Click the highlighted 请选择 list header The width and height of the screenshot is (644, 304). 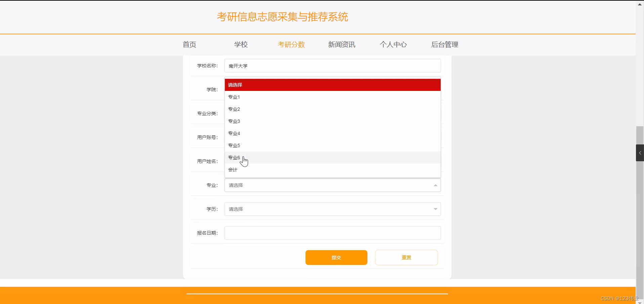point(235,85)
